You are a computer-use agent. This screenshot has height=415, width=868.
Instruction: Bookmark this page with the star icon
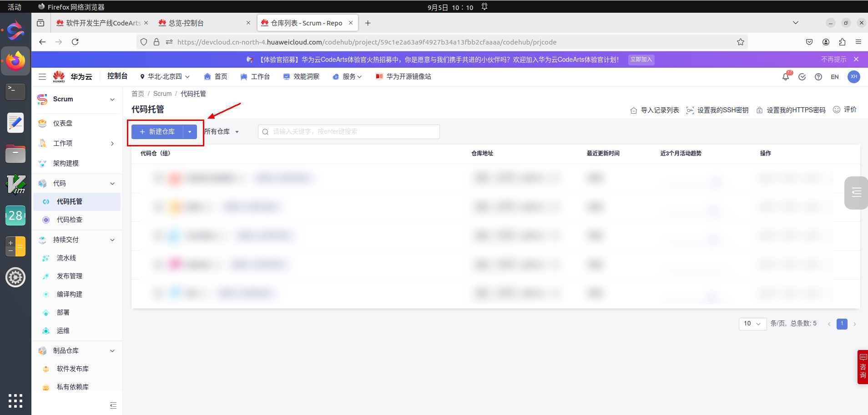click(x=741, y=42)
